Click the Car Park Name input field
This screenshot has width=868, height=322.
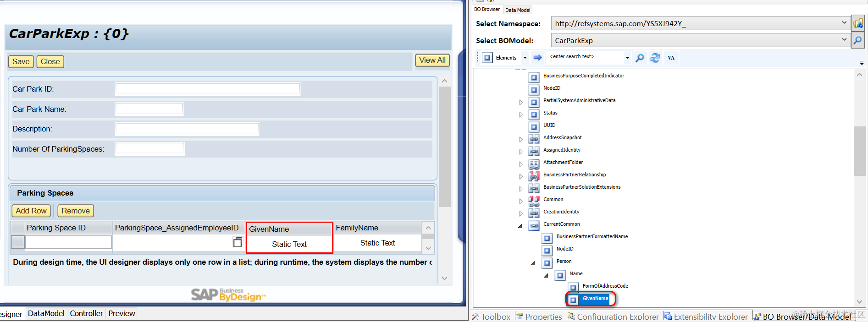149,109
